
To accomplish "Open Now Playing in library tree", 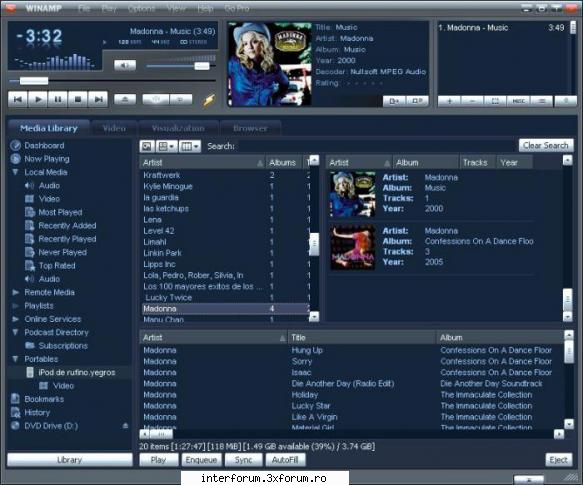I will (x=47, y=159).
